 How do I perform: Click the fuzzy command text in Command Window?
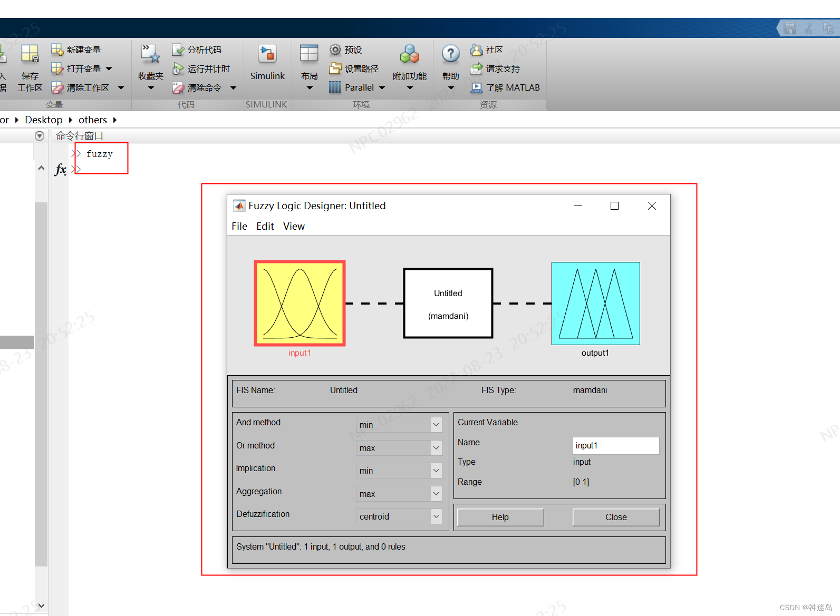coord(100,154)
